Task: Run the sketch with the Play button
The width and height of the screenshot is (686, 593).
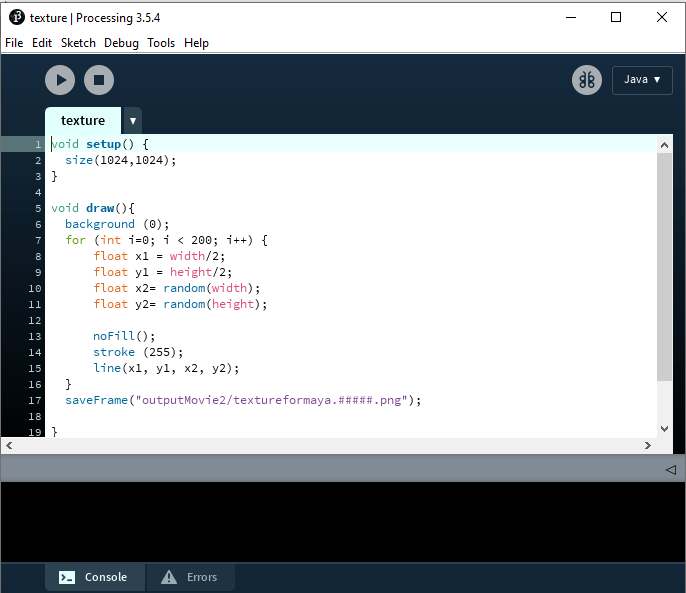Action: tap(60, 80)
